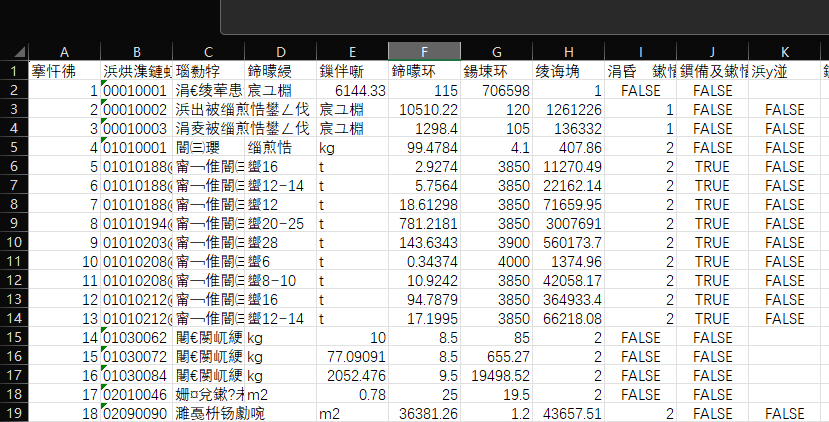
Task: Click cell with value 0.78
Action: pos(352,395)
